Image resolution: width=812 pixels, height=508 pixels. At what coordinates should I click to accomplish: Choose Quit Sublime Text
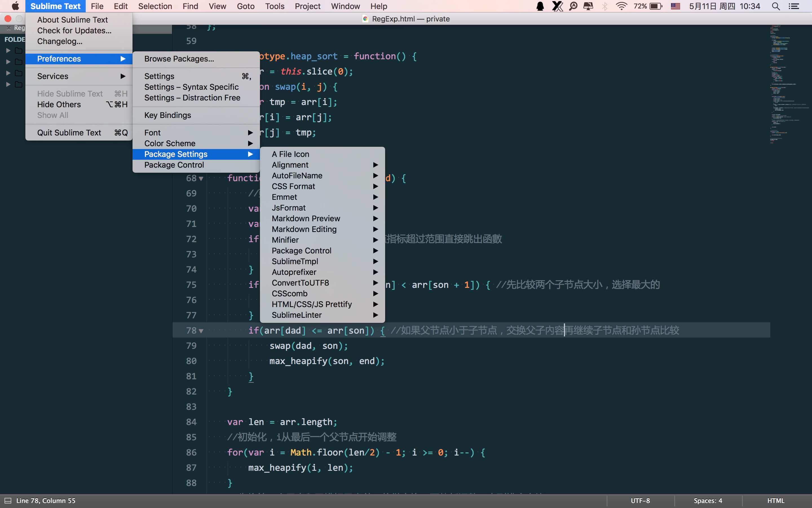79,133
